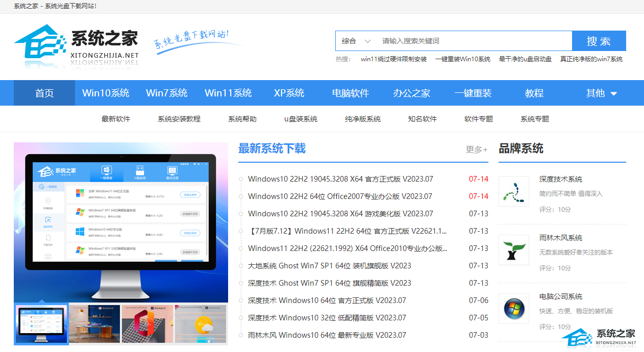Open the Win11系统 navigation item

[x=228, y=93]
